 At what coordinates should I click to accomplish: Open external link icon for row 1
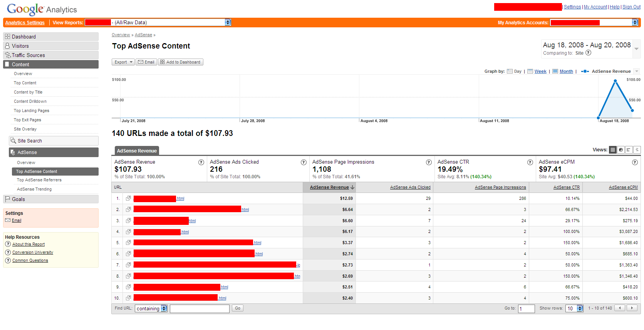[x=128, y=198]
